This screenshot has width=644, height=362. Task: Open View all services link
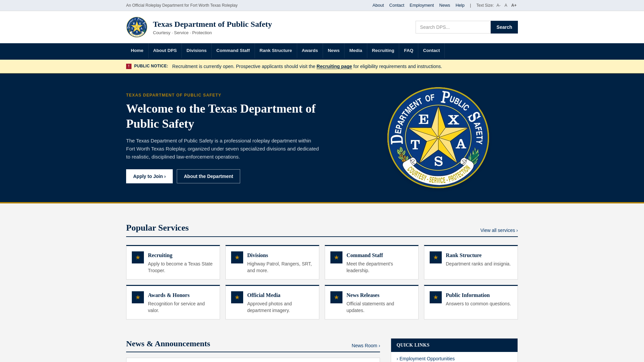(x=499, y=230)
